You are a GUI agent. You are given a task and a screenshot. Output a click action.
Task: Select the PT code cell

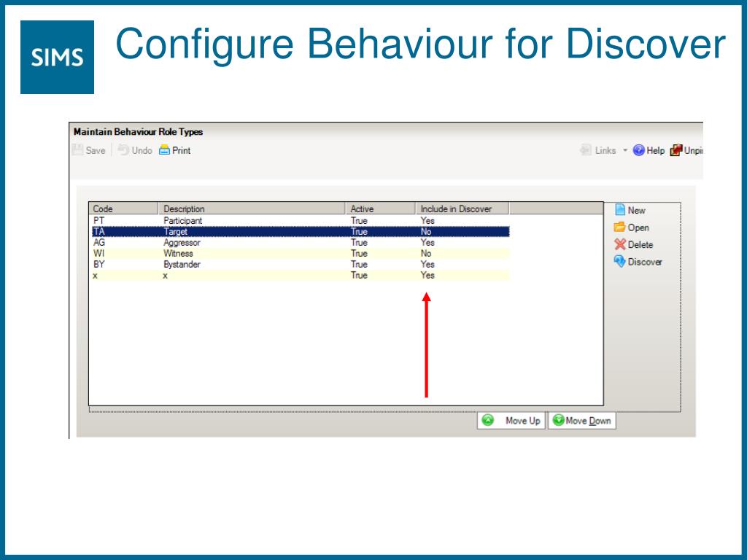(98, 220)
